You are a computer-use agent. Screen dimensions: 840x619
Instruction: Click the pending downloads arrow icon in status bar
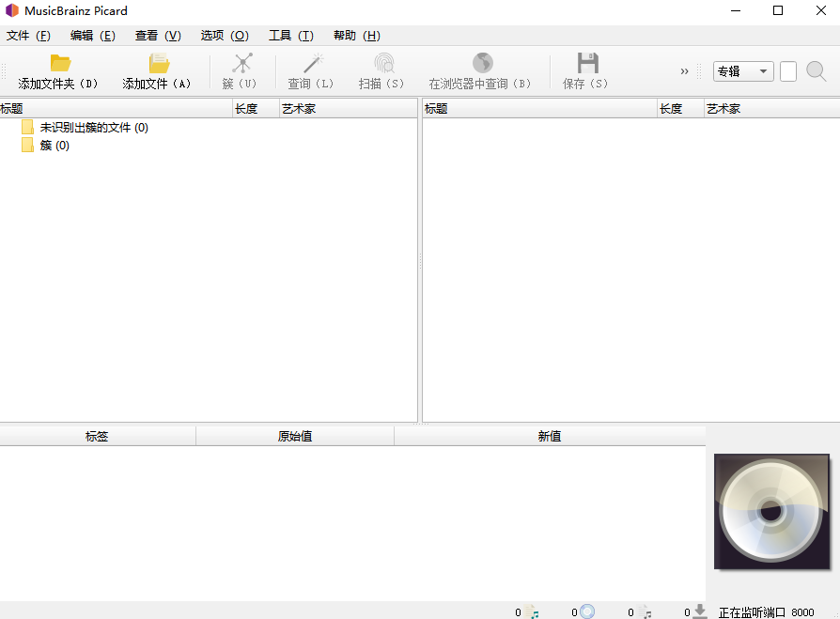click(700, 611)
